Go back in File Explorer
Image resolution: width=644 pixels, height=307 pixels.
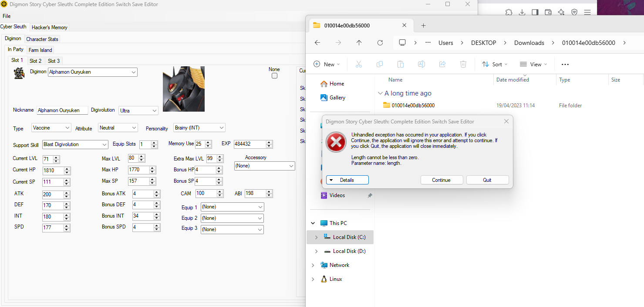(317, 43)
